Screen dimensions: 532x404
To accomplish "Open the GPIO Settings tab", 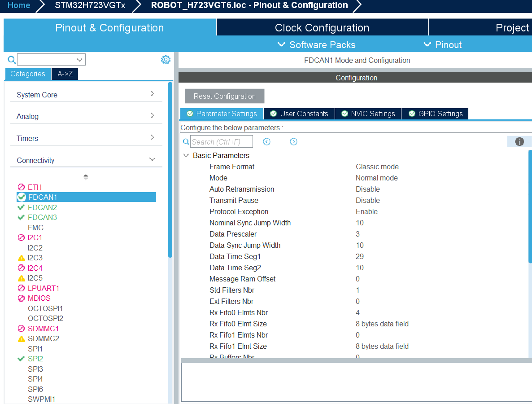I will tap(435, 114).
